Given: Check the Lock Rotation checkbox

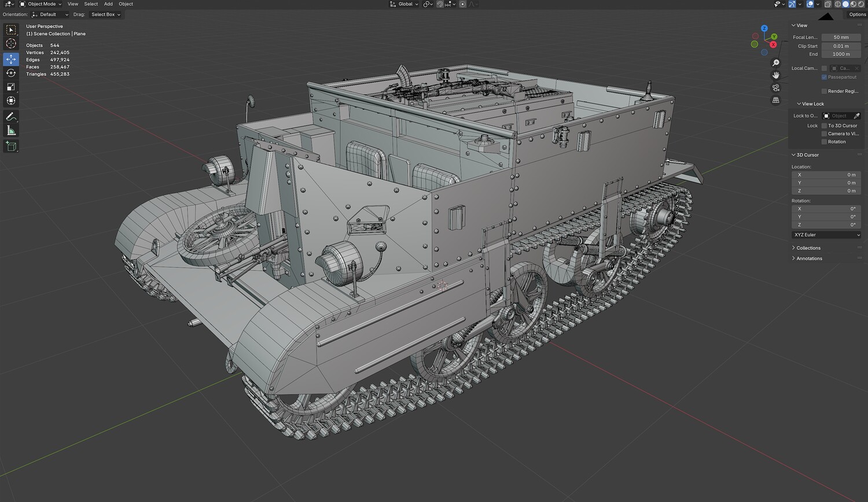Looking at the screenshot, I should [824, 142].
